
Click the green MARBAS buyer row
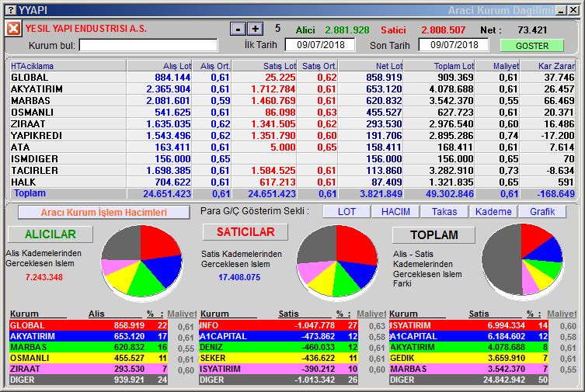point(89,347)
